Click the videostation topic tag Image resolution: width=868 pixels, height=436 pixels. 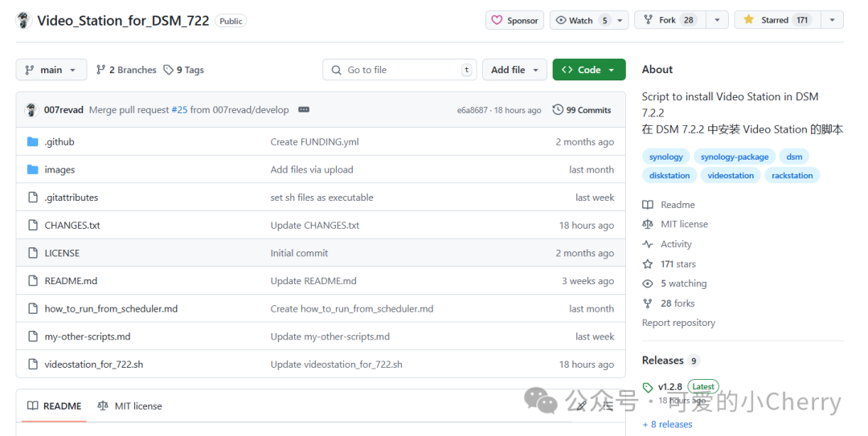click(731, 175)
